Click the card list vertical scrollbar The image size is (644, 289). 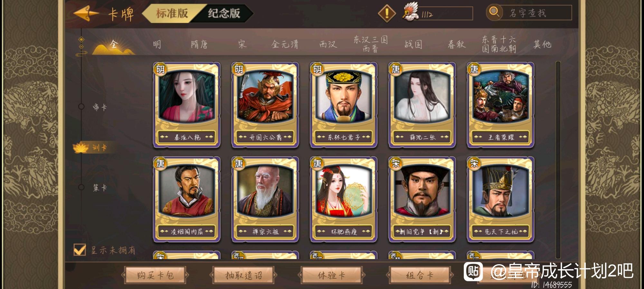click(x=558, y=159)
